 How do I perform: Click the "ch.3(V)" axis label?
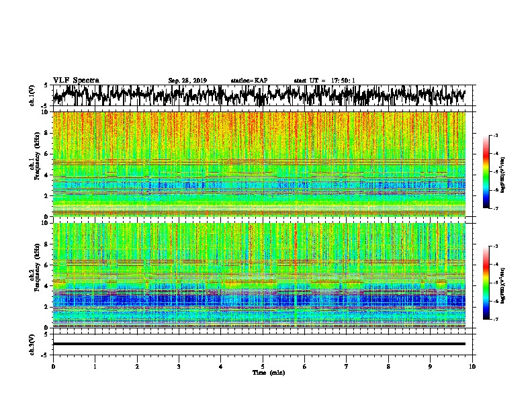tap(32, 345)
